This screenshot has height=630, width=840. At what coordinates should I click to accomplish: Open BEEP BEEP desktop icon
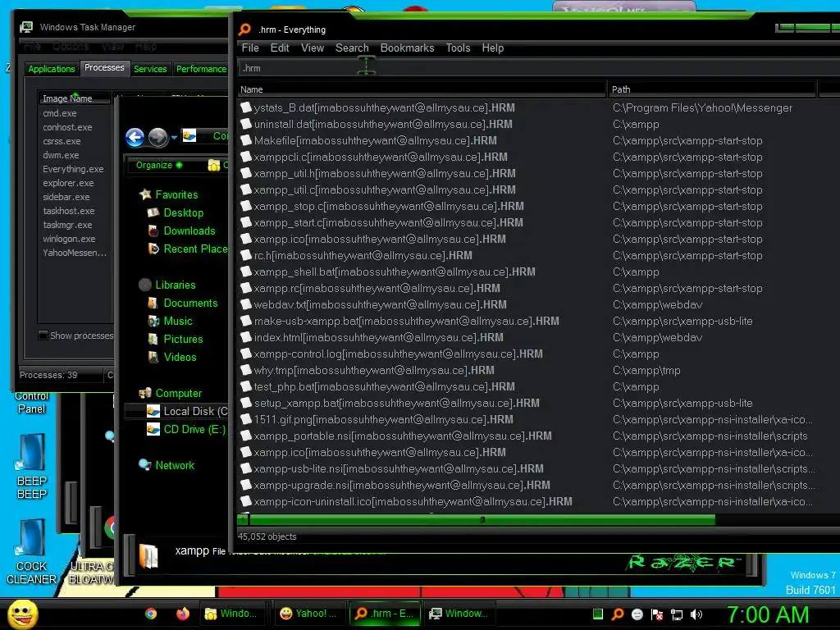32,467
